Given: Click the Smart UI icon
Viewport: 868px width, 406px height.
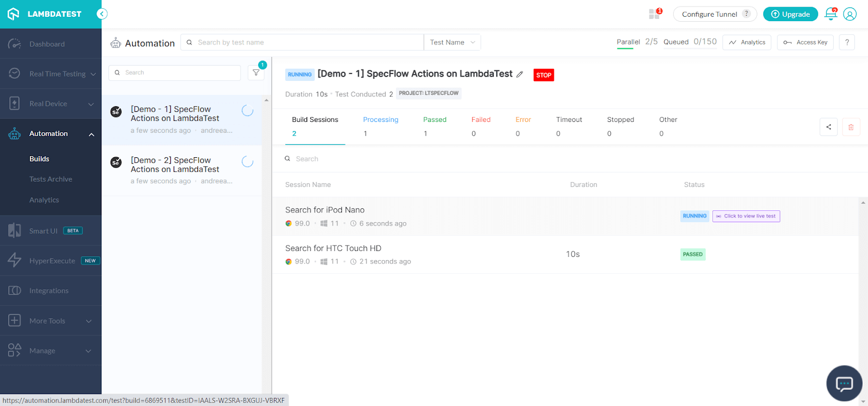Looking at the screenshot, I should pyautogui.click(x=15, y=230).
